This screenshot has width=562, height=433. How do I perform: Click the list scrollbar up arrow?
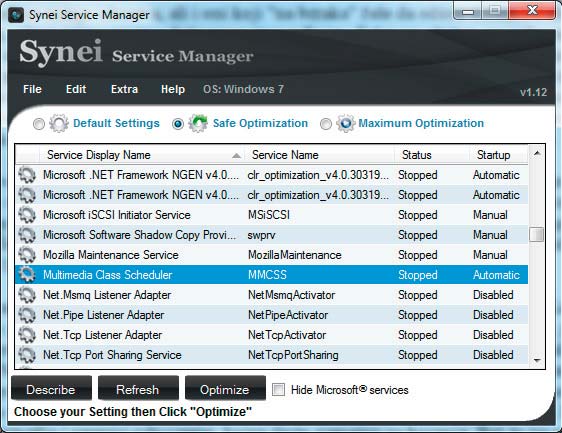point(537,153)
